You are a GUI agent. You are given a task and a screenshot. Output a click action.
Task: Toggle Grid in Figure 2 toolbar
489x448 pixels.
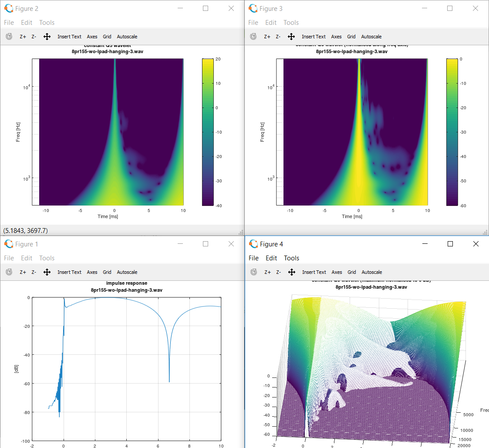[107, 37]
